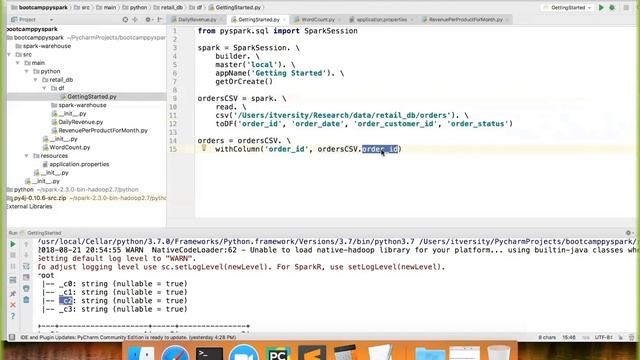The height and width of the screenshot is (360, 640).
Task: Close the DailyRevenue.py editor tab
Action: tap(222, 20)
